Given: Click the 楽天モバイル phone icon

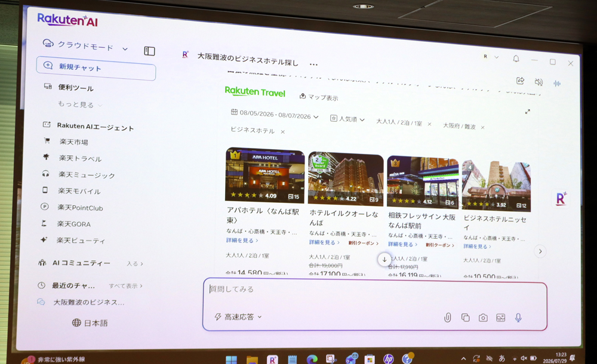Looking at the screenshot, I should 45,190.
